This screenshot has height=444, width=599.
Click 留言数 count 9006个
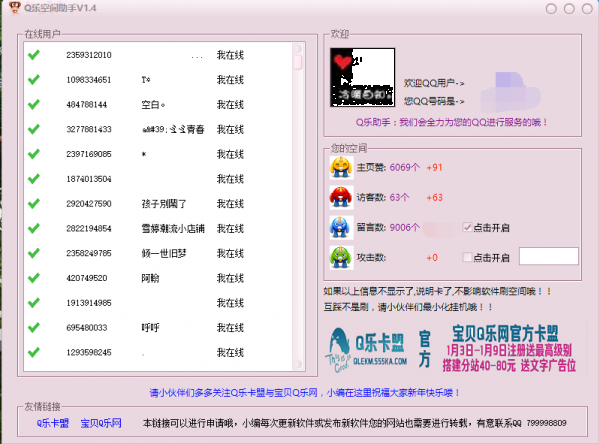(405, 227)
